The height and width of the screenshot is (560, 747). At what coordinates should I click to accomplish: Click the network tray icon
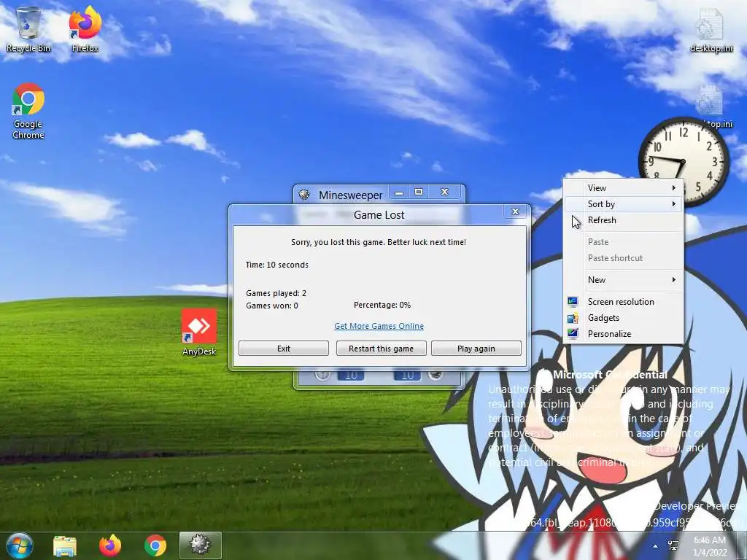point(673,545)
